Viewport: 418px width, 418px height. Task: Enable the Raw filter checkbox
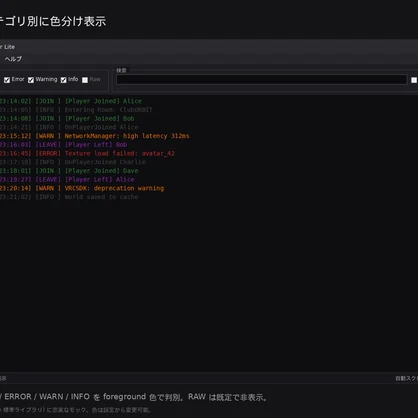point(85,80)
